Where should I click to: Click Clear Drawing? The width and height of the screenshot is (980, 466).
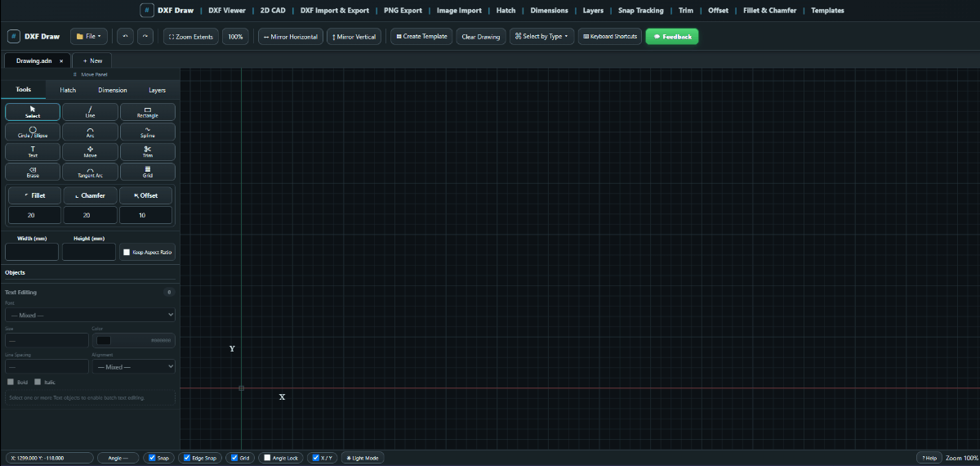tap(480, 37)
